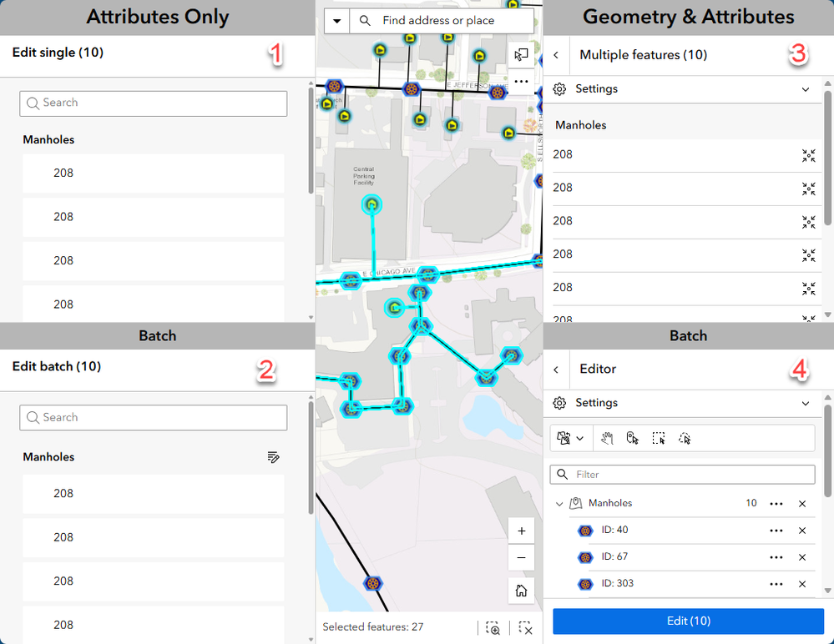Screen dimensions: 834x644
Task: Click the map select tool icon
Action: pyautogui.click(x=521, y=55)
